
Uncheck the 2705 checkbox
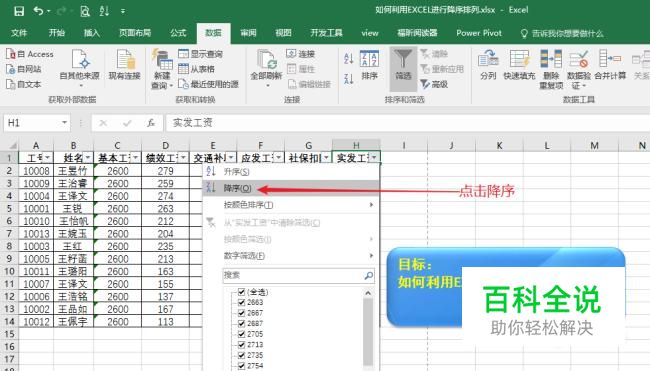tap(241, 334)
